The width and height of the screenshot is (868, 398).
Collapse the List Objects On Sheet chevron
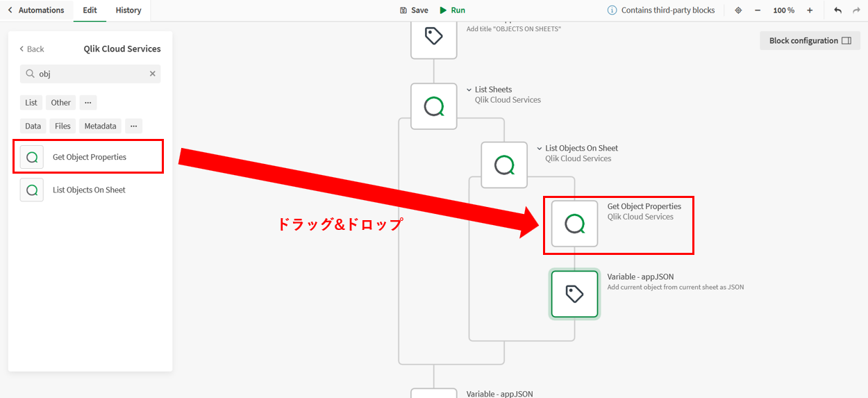click(x=540, y=149)
